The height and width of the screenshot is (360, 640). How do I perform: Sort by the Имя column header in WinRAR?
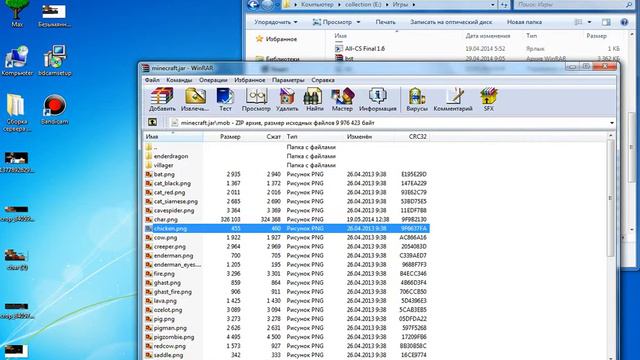pos(173,137)
